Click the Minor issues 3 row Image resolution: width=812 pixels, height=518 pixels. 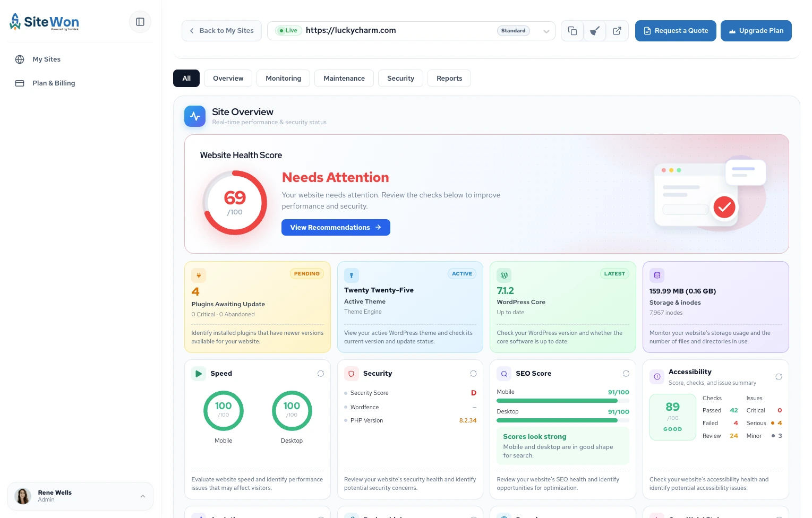tap(764, 436)
